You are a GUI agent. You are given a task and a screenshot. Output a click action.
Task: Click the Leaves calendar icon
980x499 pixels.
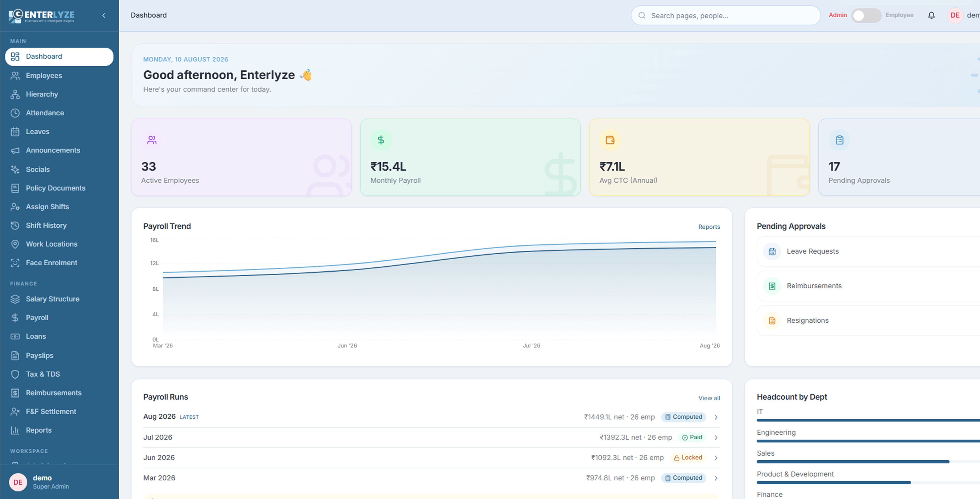coord(15,132)
